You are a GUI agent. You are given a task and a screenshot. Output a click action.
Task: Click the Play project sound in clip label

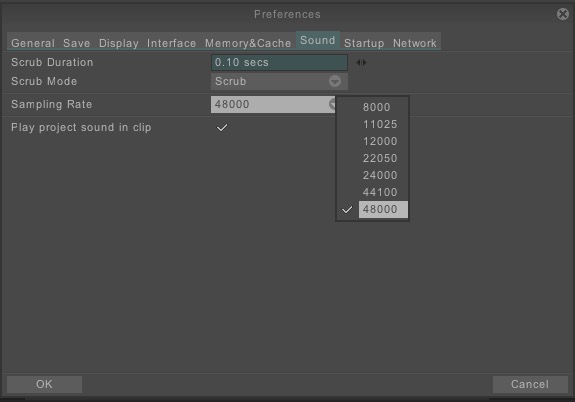click(81, 128)
